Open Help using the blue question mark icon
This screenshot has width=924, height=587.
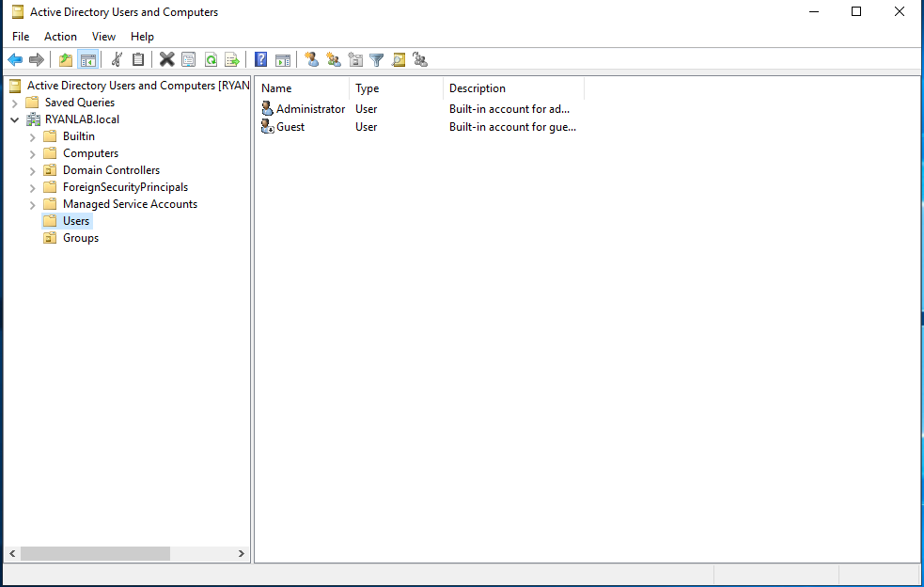click(x=260, y=59)
